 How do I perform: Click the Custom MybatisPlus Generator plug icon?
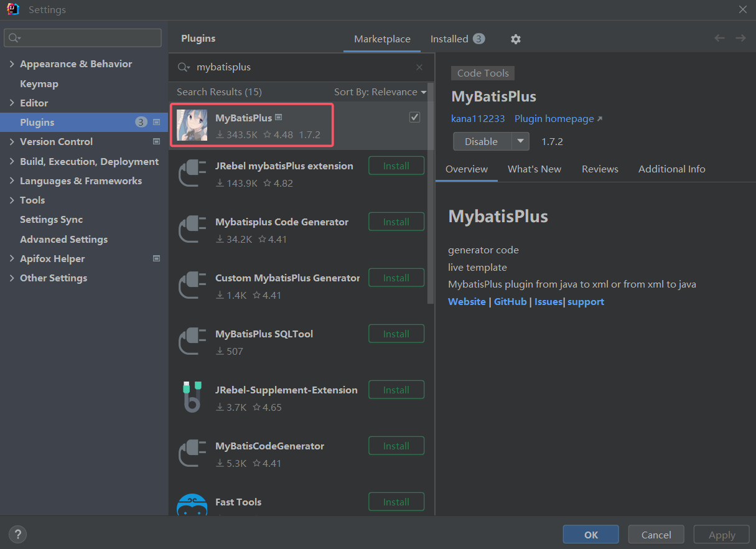[192, 286]
